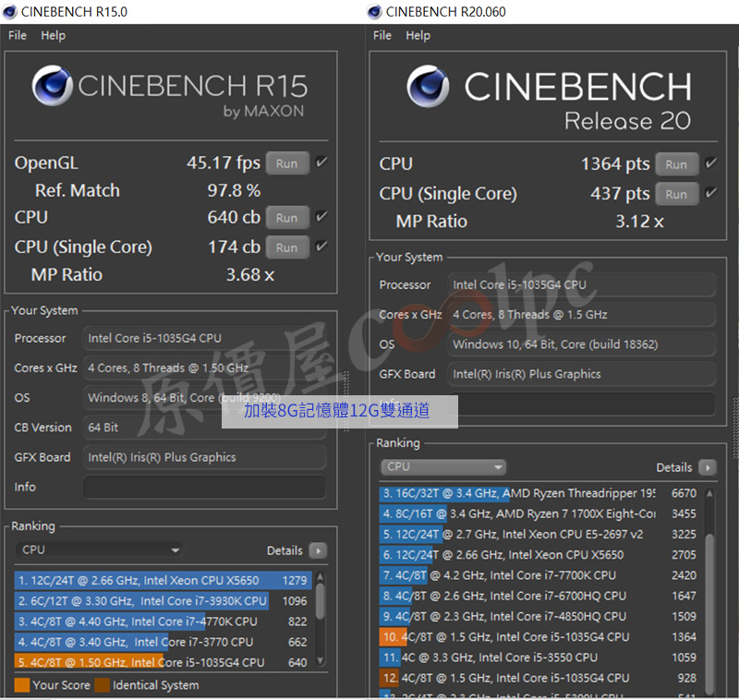This screenshot has width=739, height=700.
Task: Select R20 row '6. 12C/24T' Xeon X5650
Action: (x=540, y=555)
